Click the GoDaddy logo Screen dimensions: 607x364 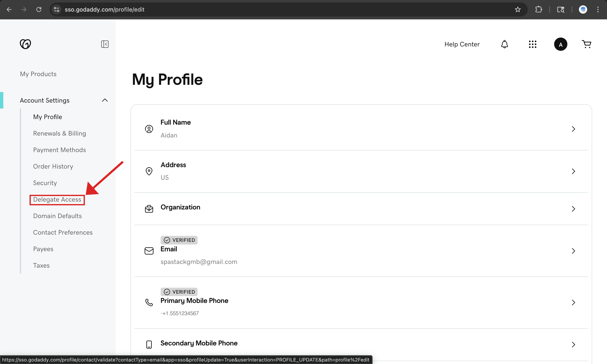[25, 44]
